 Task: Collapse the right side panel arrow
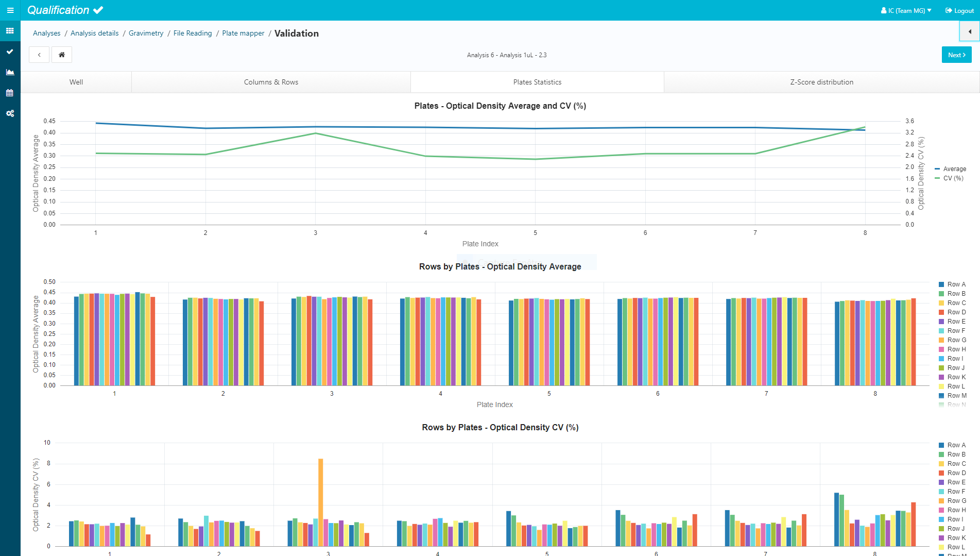click(x=970, y=31)
